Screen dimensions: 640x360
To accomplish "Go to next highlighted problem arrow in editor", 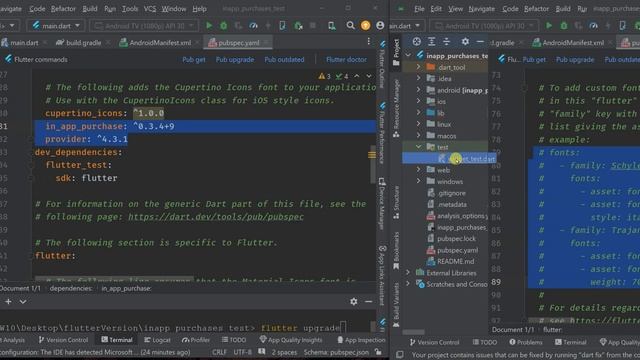I will click(x=369, y=76).
